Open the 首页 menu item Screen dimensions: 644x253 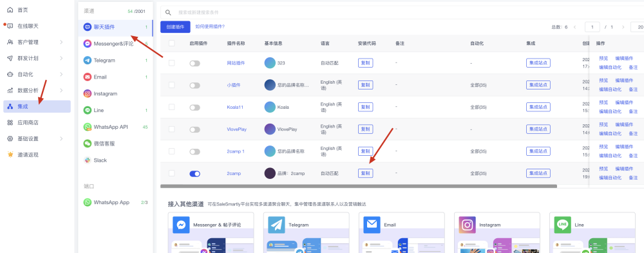[37, 10]
